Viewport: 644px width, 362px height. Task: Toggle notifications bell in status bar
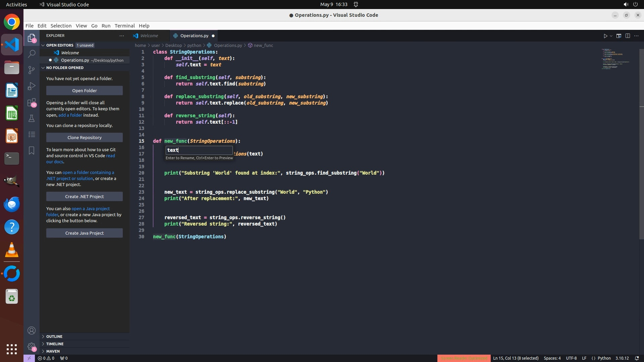click(637, 358)
